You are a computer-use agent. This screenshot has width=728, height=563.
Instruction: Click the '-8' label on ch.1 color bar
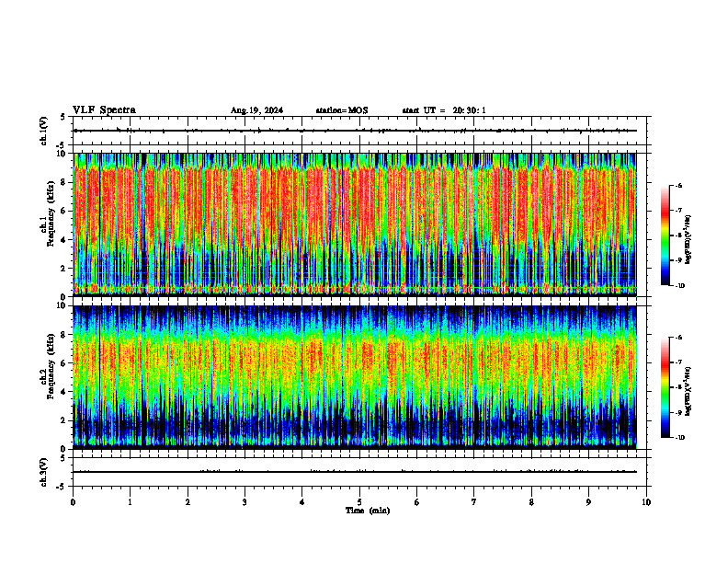coord(678,236)
